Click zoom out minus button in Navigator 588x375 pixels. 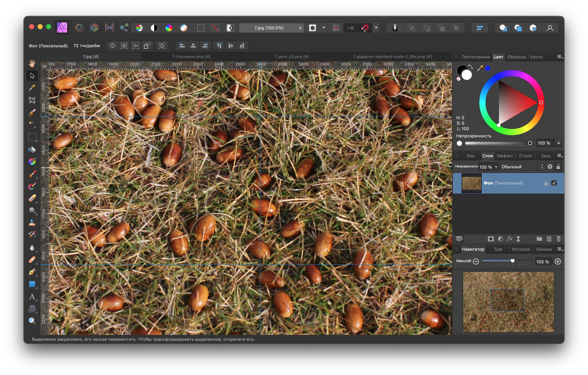point(475,261)
